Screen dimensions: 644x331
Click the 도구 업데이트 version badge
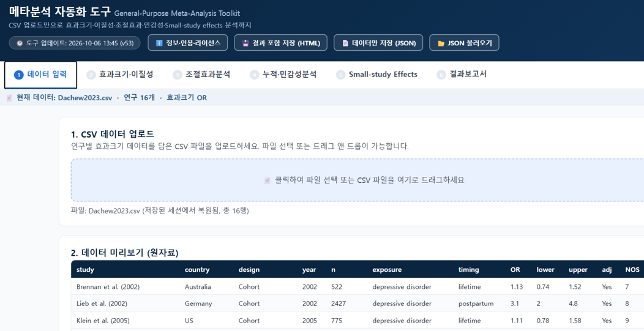pos(75,43)
